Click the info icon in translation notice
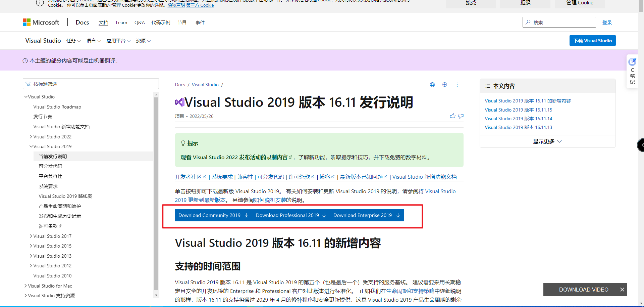 (x=25, y=61)
